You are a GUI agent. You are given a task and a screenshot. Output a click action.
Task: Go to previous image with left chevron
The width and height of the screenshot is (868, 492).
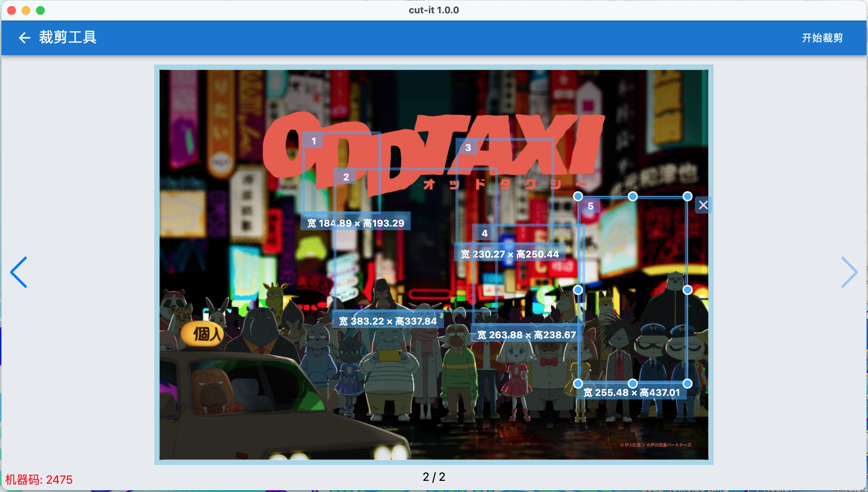point(19,272)
